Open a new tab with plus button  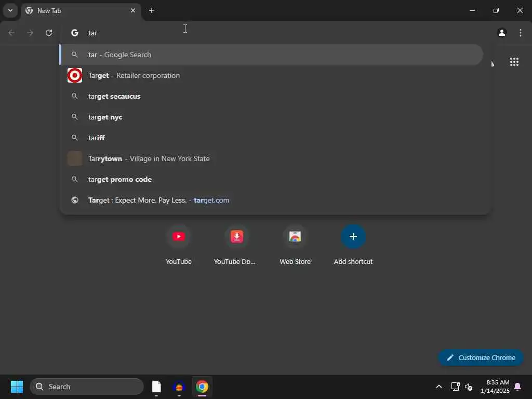coord(152,10)
